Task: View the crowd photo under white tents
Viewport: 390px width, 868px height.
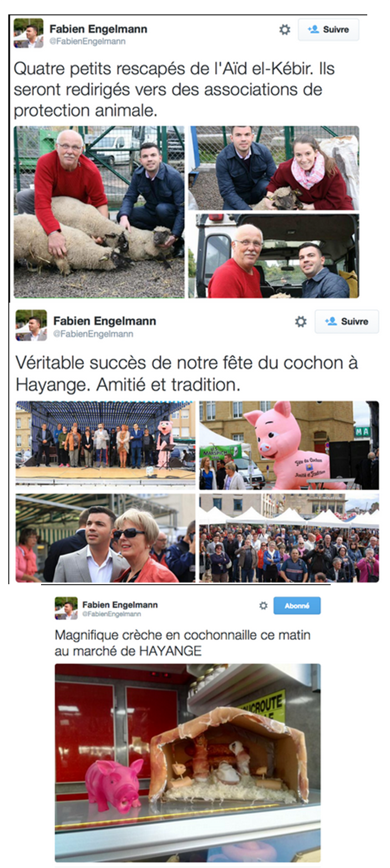Action: [x=289, y=538]
